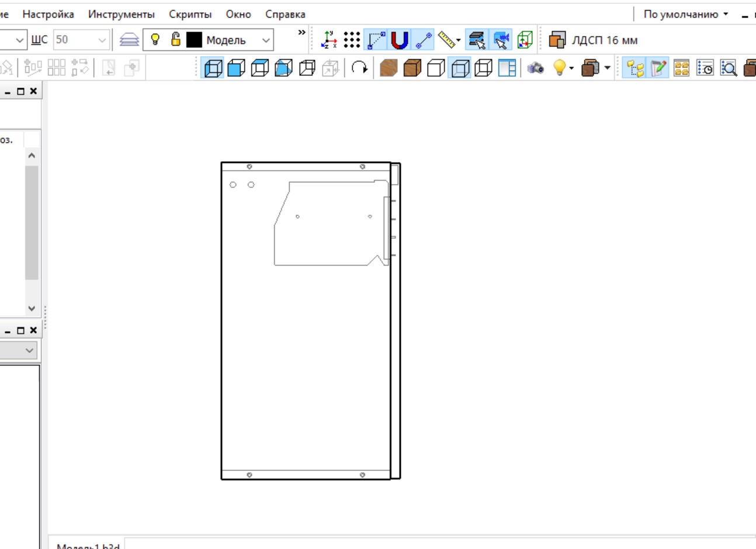The height and width of the screenshot is (549, 756).
Task: Click the layers stack icon
Action: coord(129,40)
